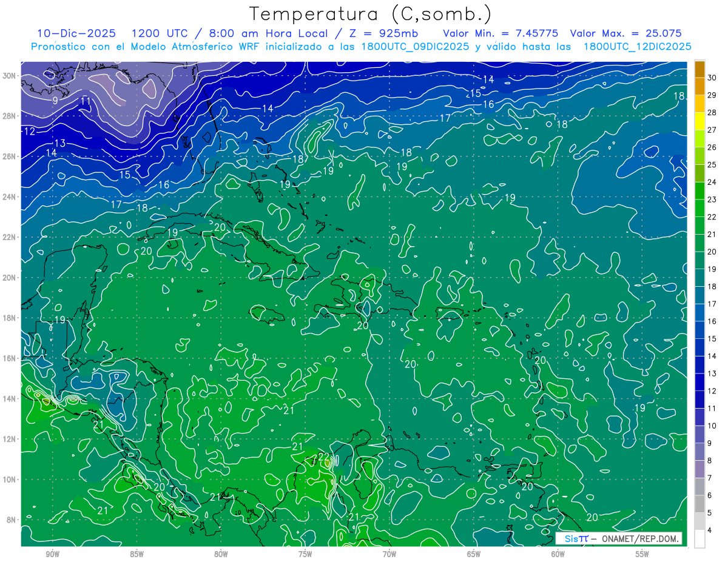The width and height of the screenshot is (728, 562).
Task: Click "Valor Max. = 25.075" text
Action: [626, 33]
